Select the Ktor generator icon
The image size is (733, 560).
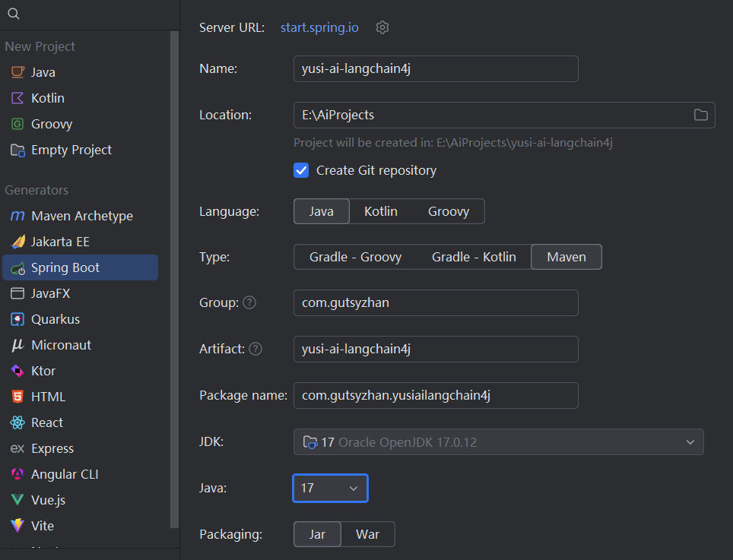coord(17,371)
